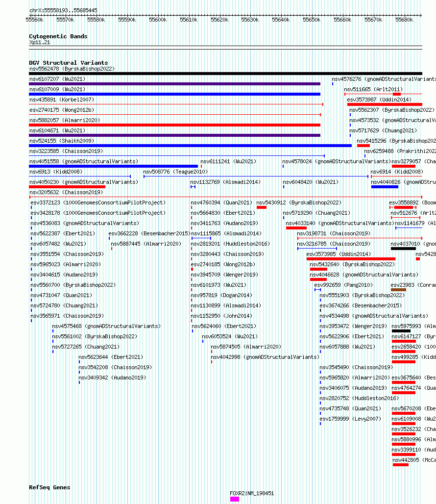Click the nsv6107009 (Wu2021) label
Viewport: 436px width, 504px height.
click(57, 89)
